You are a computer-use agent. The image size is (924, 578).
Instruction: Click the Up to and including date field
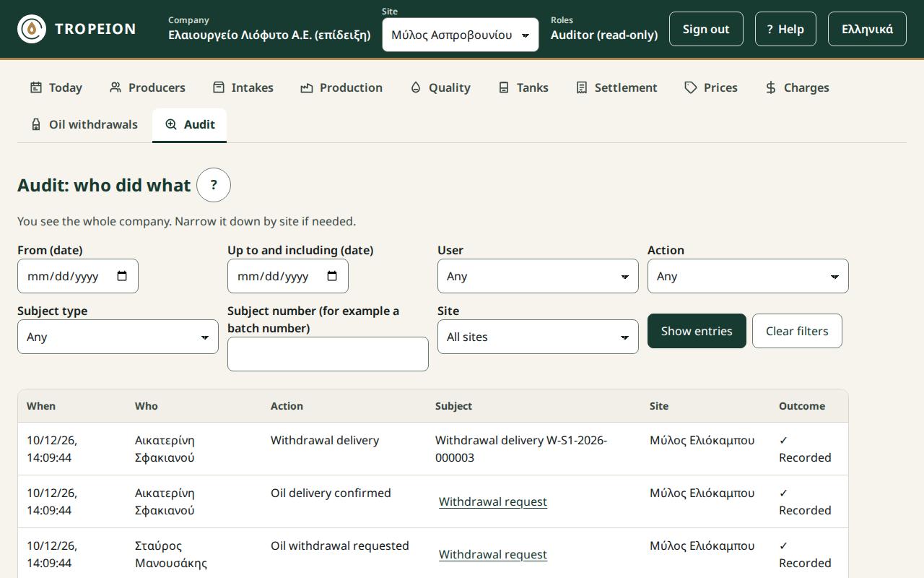[x=288, y=276]
